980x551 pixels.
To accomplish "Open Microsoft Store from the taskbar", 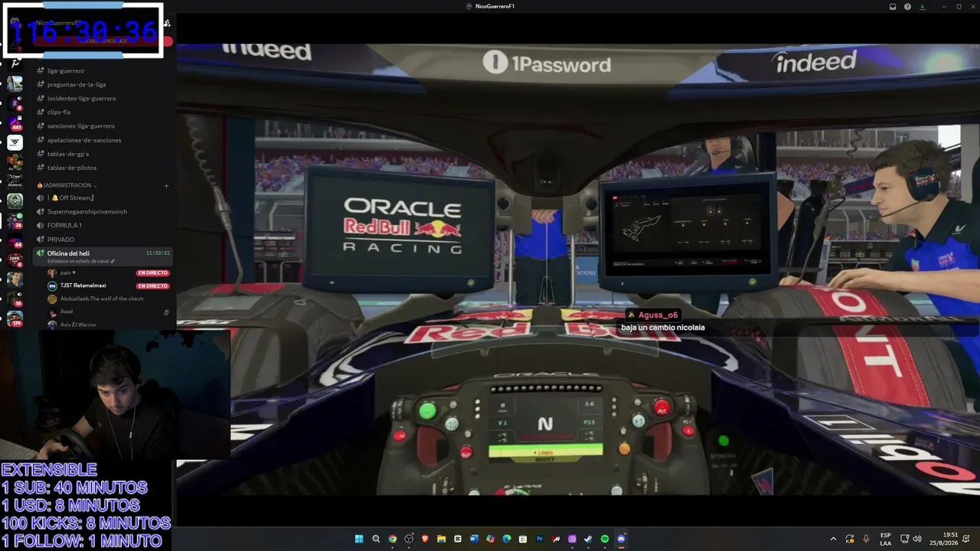I will pyautogui.click(x=523, y=539).
